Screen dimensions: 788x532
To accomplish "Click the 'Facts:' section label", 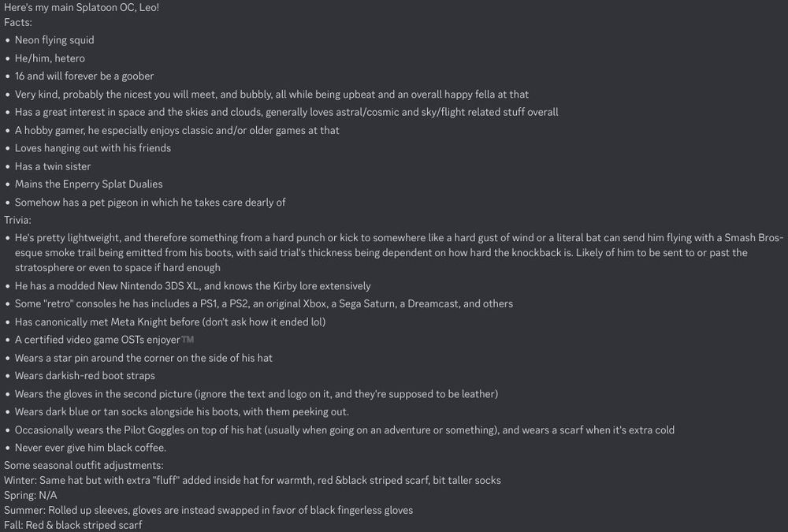I will click(x=18, y=22).
